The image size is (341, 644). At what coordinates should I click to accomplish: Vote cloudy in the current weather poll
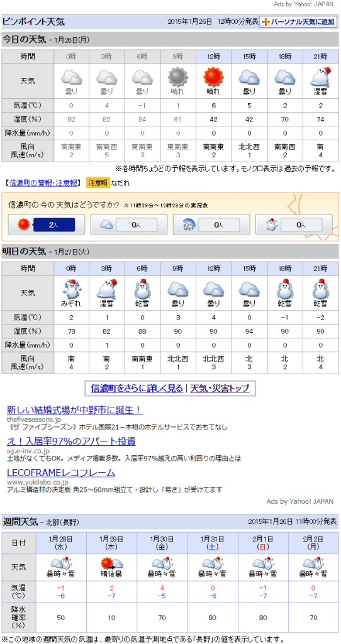point(129,225)
